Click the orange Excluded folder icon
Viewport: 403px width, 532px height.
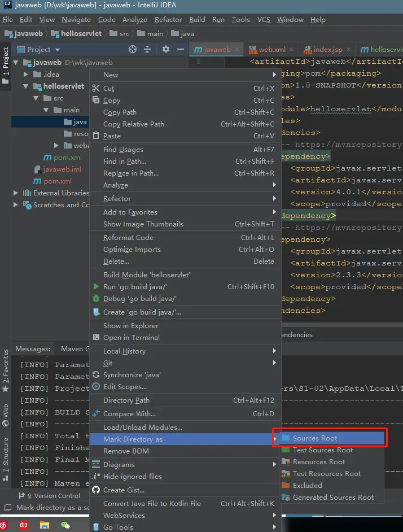click(x=286, y=485)
